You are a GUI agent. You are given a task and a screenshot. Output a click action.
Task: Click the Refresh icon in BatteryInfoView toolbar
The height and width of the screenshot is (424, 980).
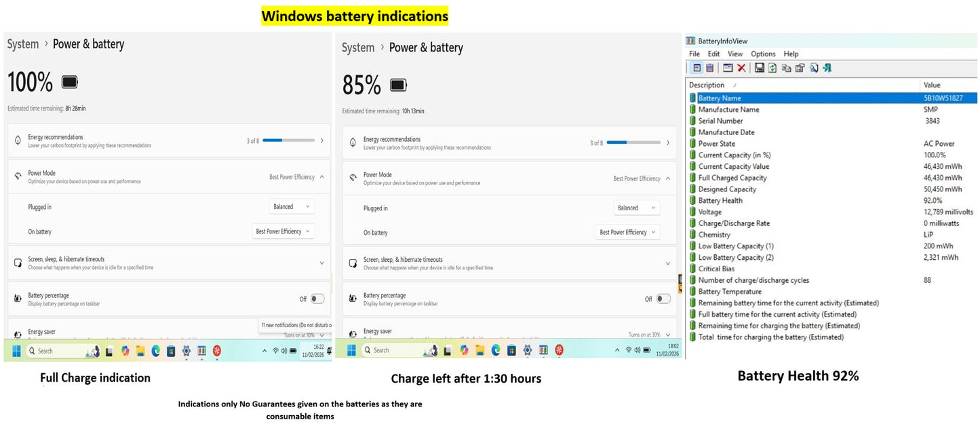(772, 68)
